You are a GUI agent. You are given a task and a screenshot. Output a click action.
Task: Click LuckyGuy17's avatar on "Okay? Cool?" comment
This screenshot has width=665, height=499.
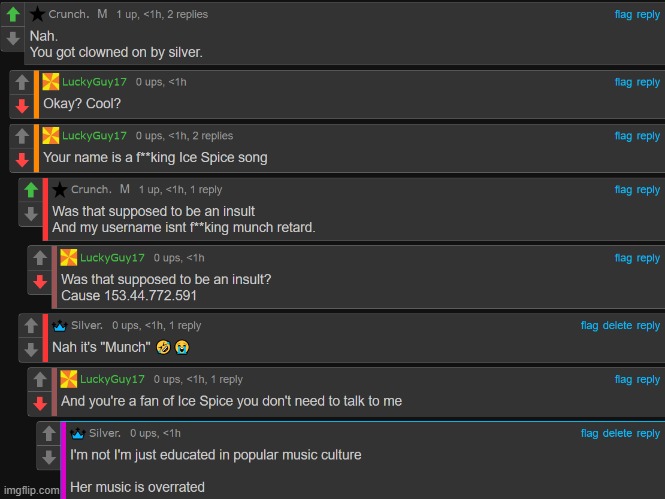click(51, 81)
